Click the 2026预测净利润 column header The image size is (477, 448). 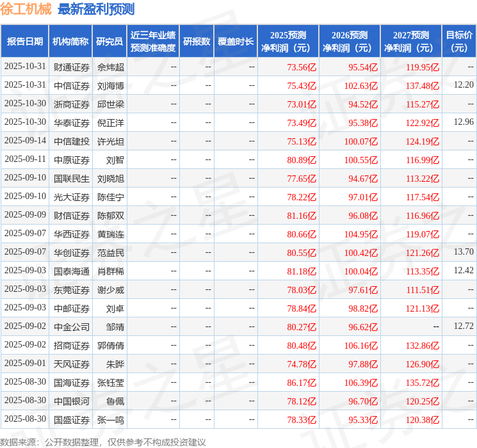pos(350,42)
